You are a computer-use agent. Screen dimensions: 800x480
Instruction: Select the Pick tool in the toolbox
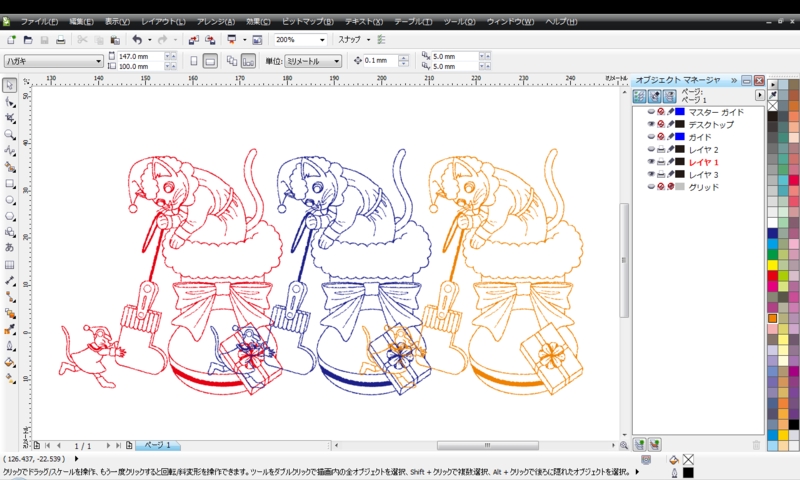coord(10,85)
